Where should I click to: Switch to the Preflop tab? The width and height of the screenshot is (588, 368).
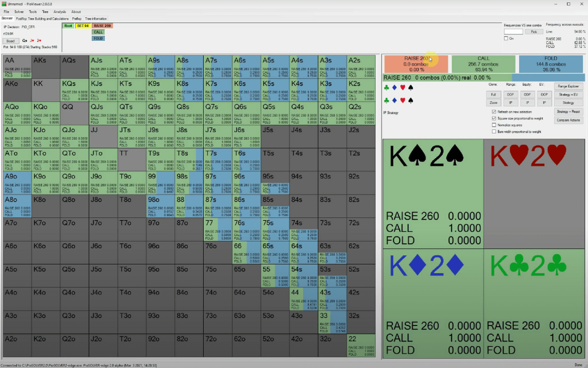pyautogui.click(x=76, y=18)
